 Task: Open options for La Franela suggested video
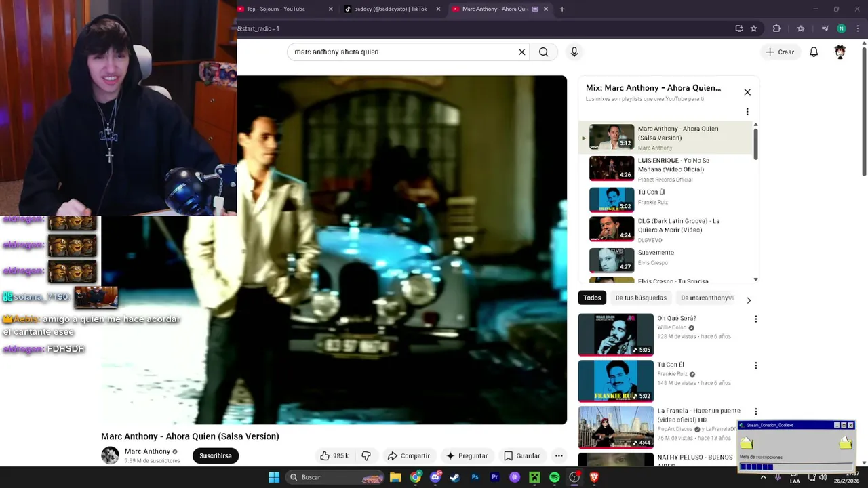click(755, 411)
